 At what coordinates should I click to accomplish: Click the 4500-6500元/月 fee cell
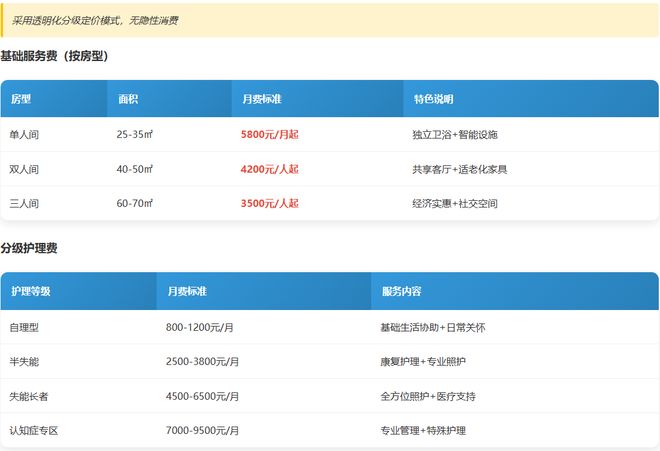[x=202, y=396]
